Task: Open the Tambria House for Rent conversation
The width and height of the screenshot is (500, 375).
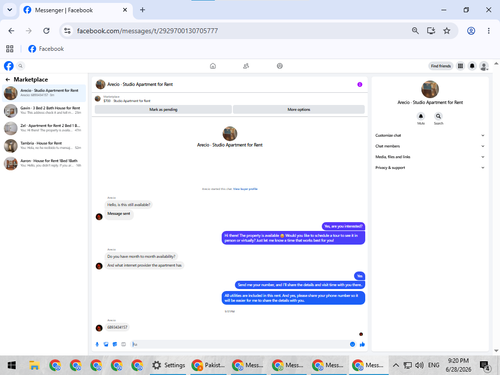Action: (x=44, y=146)
